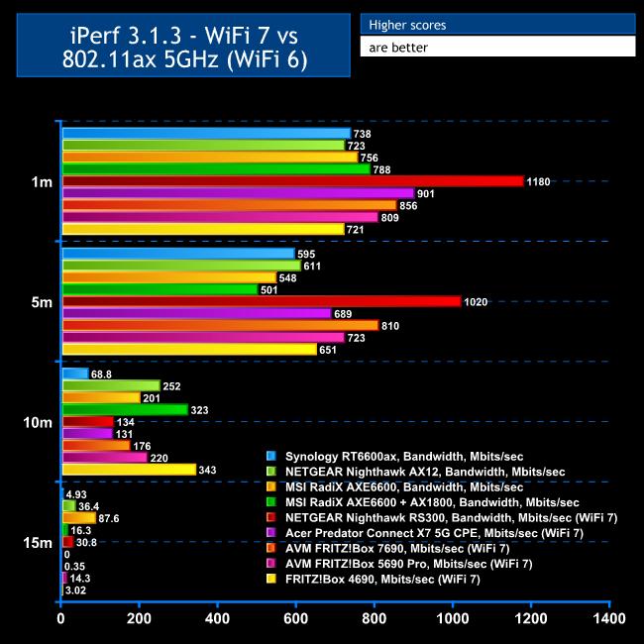This screenshot has width=644, height=644.
Task: Click the value label '721'
Action: click(x=356, y=230)
